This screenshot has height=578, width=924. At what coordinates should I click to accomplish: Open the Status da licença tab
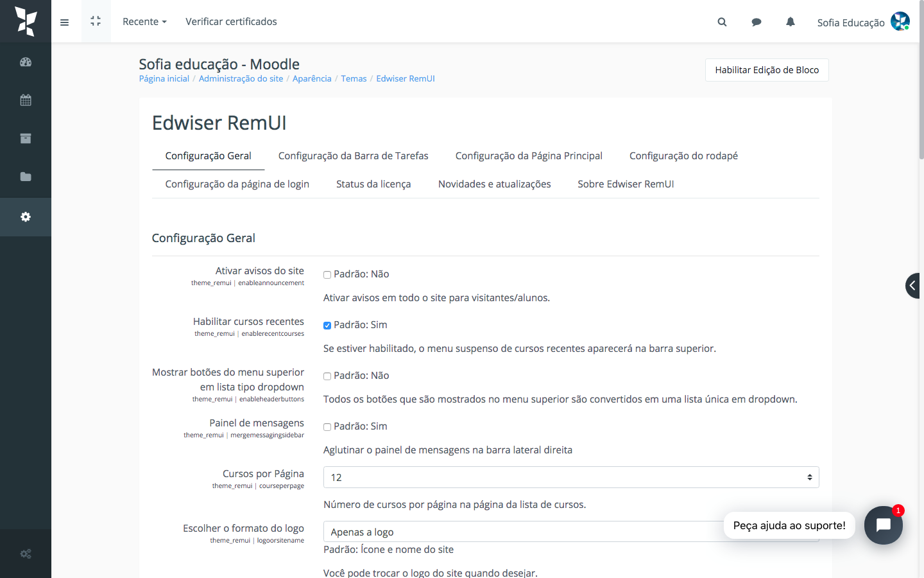(x=373, y=184)
